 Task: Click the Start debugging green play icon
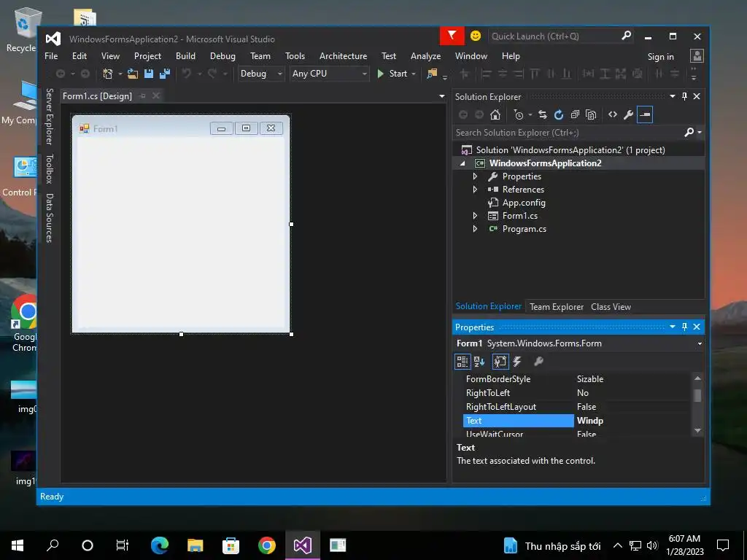pos(381,74)
